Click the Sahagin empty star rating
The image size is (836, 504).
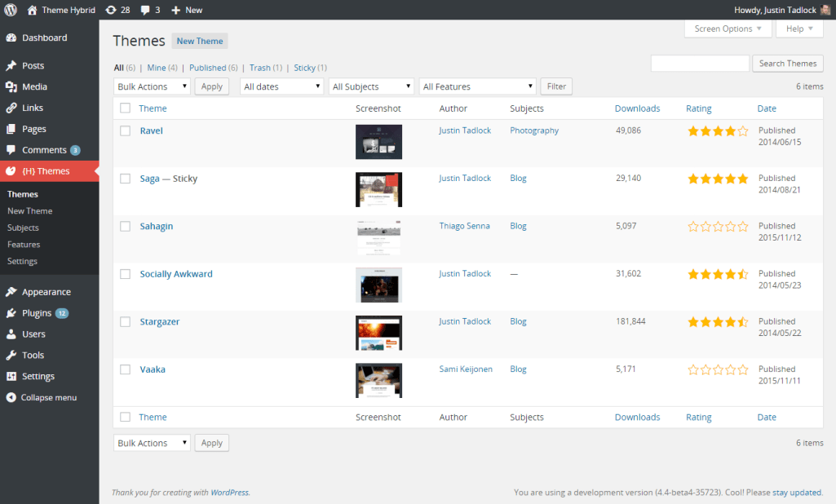(718, 226)
